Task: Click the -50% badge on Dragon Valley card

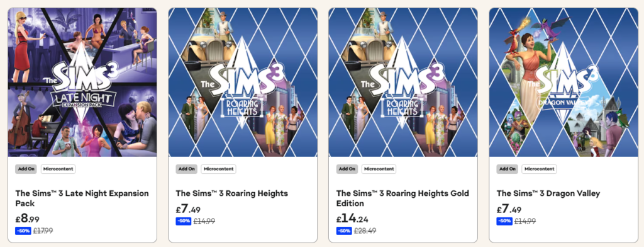Action: [x=504, y=221]
